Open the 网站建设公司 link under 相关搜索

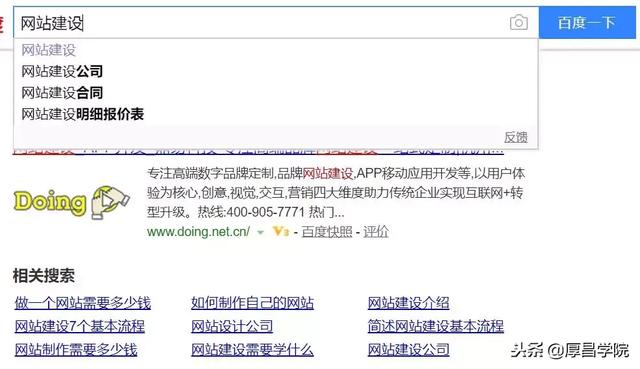(408, 350)
